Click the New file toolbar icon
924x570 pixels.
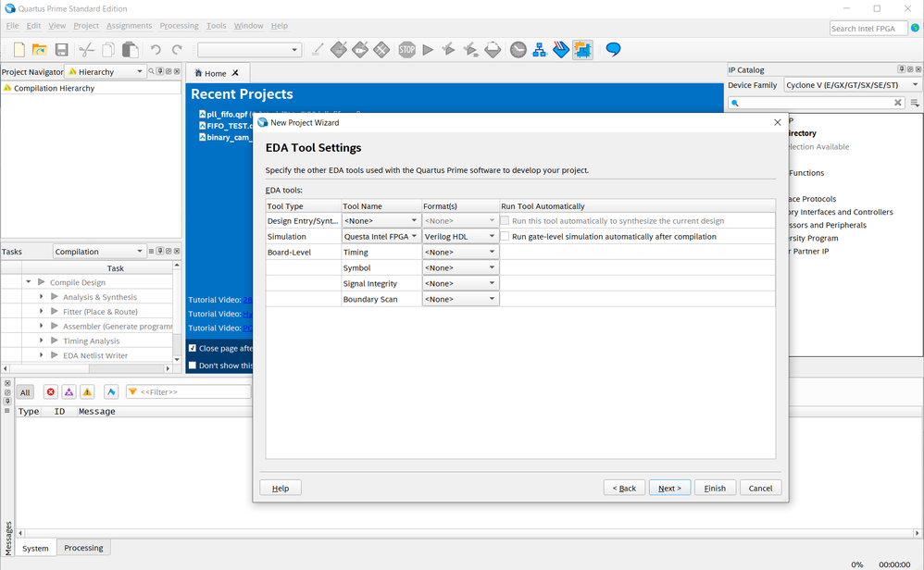[x=19, y=50]
